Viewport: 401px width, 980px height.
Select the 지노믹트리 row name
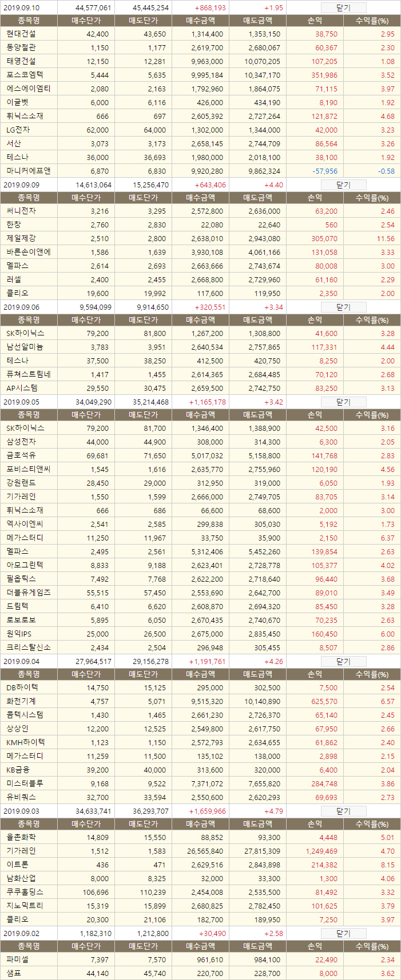click(x=25, y=906)
